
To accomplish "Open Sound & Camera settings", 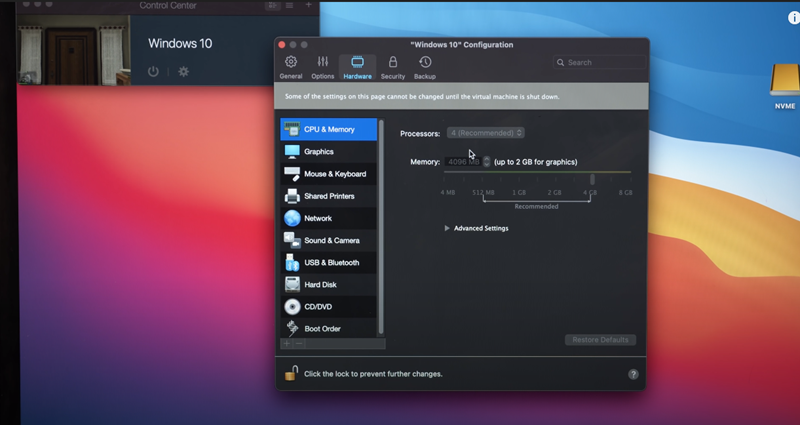I will [x=329, y=240].
